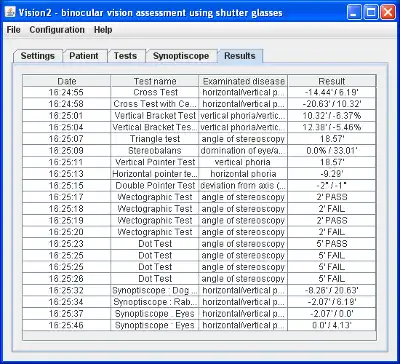Select the 16:25:37 date cell
The width and height of the screenshot is (400, 364).
coord(67,314)
